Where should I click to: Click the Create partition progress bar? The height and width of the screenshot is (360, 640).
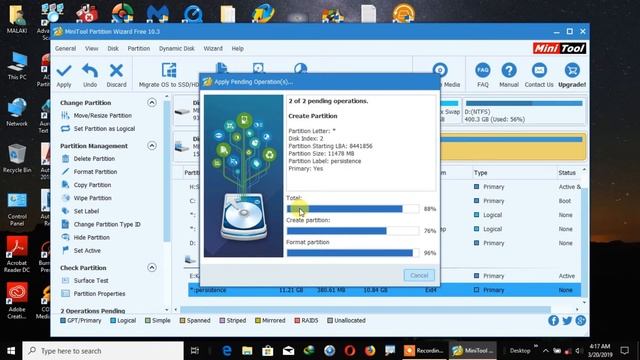point(353,231)
